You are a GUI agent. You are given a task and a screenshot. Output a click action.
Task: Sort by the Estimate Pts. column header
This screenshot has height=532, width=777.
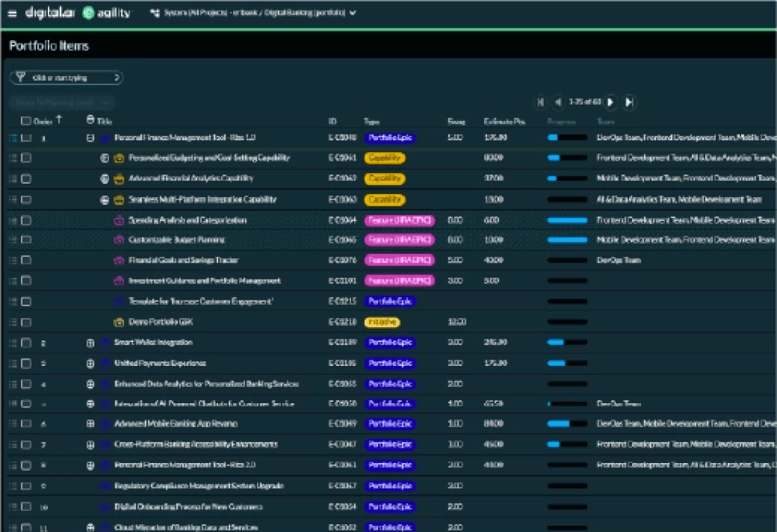tap(505, 122)
